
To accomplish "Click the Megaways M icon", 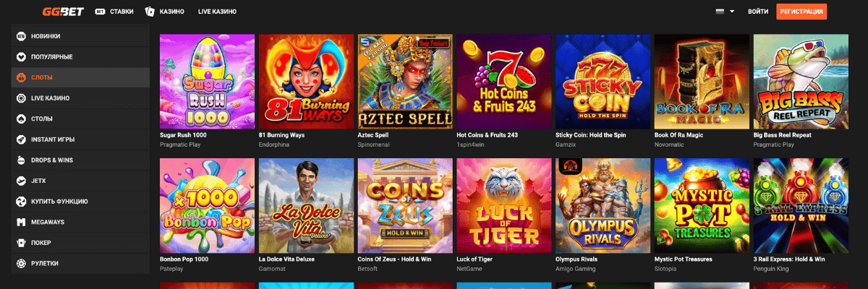I will click(21, 222).
